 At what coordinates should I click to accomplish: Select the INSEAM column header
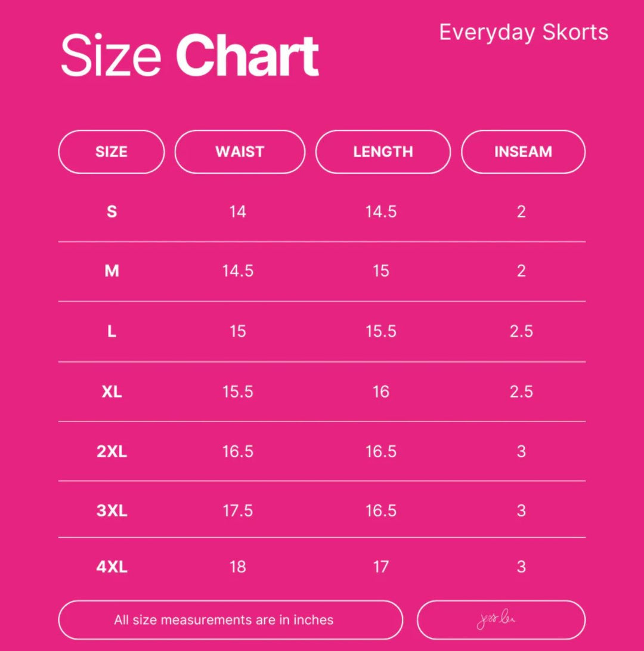pos(523,152)
